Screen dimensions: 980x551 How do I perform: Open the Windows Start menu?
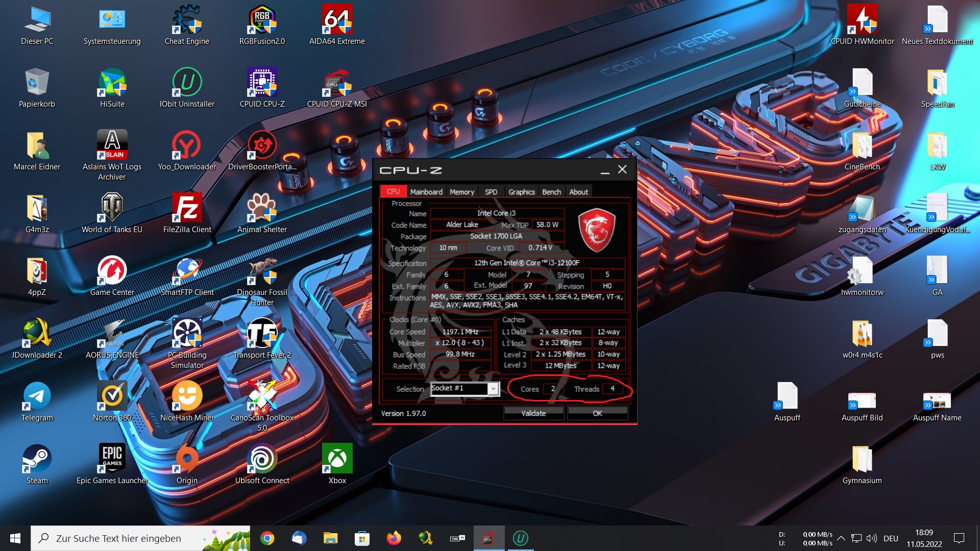click(15, 538)
